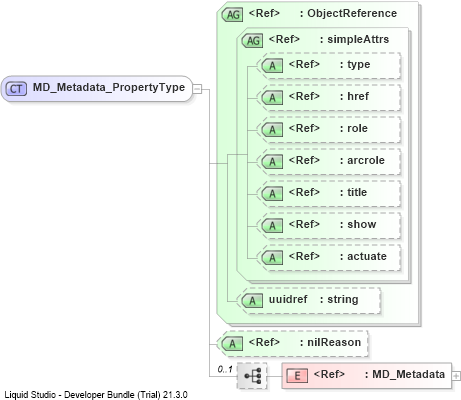
Task: Select the ': nilReason' attribute text
Action: coord(330,342)
